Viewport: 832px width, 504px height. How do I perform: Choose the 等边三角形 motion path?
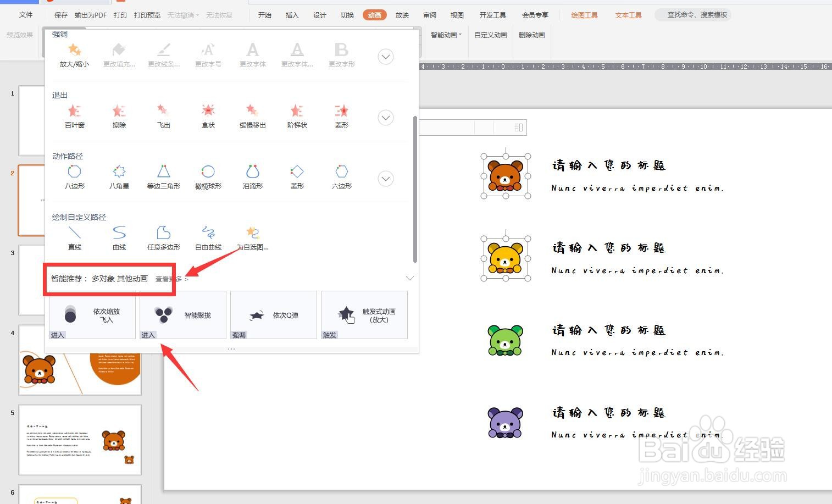(164, 178)
